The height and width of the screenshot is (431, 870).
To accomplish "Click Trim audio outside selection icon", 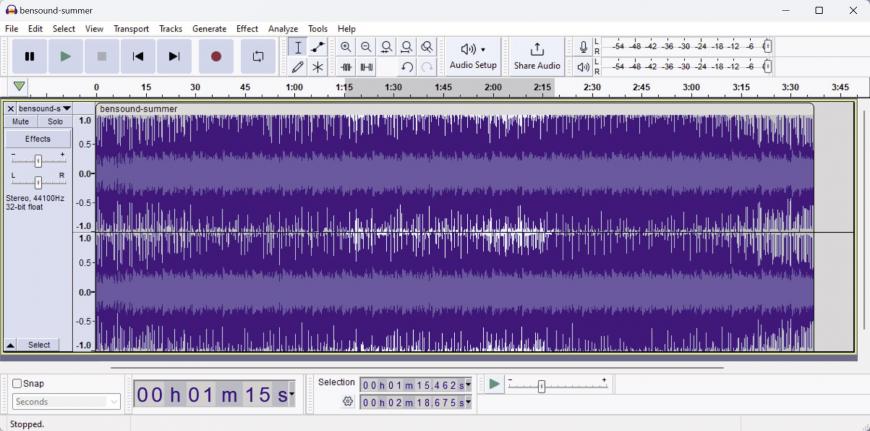I will (346, 67).
